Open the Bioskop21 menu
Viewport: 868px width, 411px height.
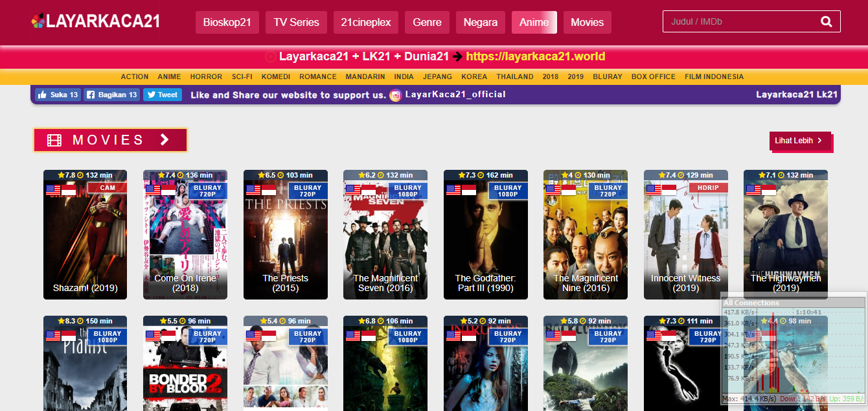227,22
